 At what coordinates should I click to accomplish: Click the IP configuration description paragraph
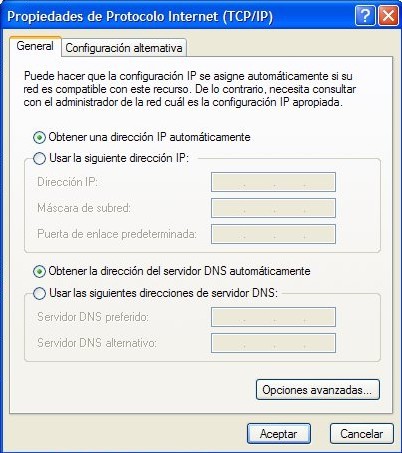tap(190, 89)
